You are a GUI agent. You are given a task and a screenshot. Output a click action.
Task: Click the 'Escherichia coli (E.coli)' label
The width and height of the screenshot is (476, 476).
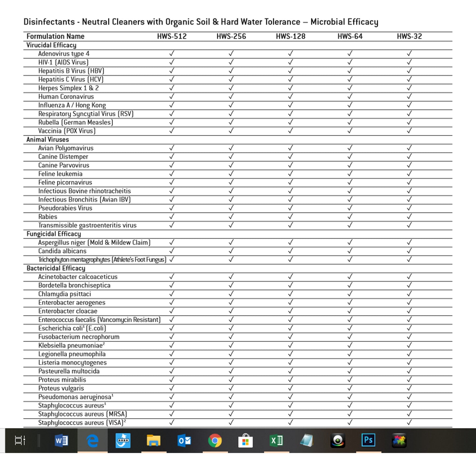coord(72,328)
